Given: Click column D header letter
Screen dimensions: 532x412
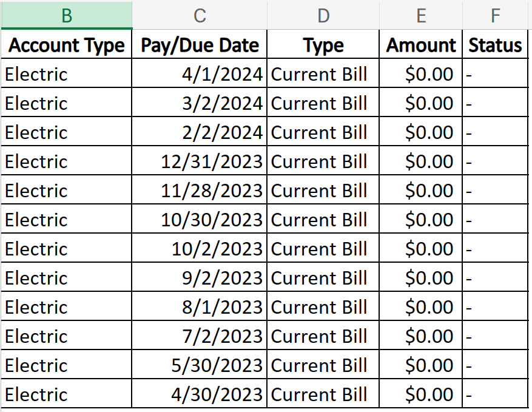Looking at the screenshot, I should (323, 15).
